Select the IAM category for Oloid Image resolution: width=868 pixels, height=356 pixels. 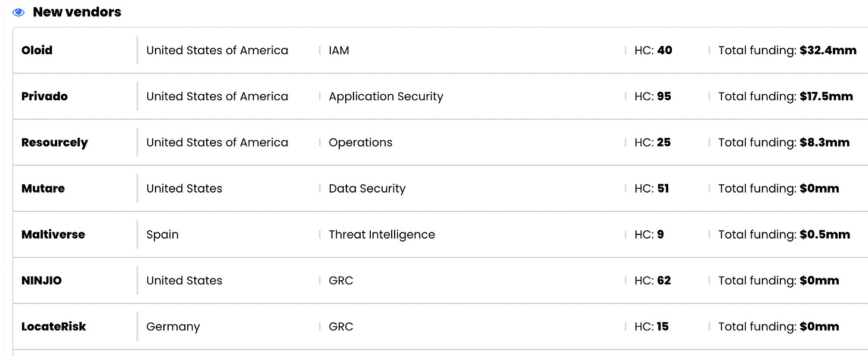[x=339, y=50]
